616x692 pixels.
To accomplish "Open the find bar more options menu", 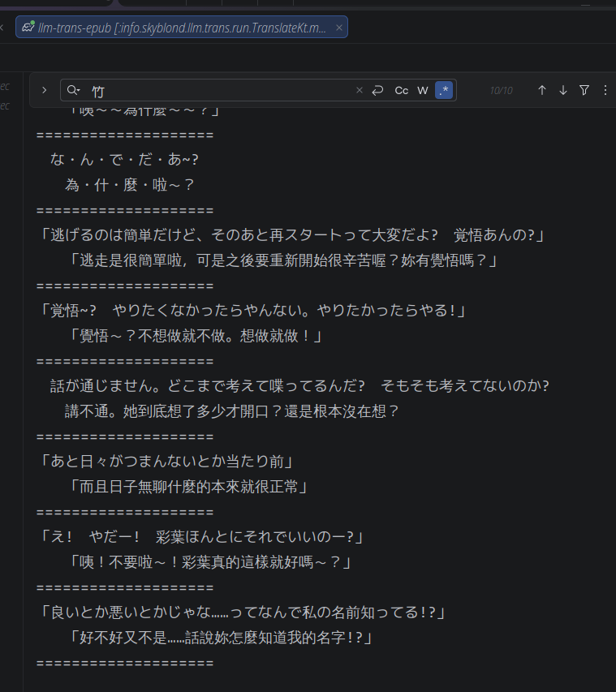I will 605,90.
